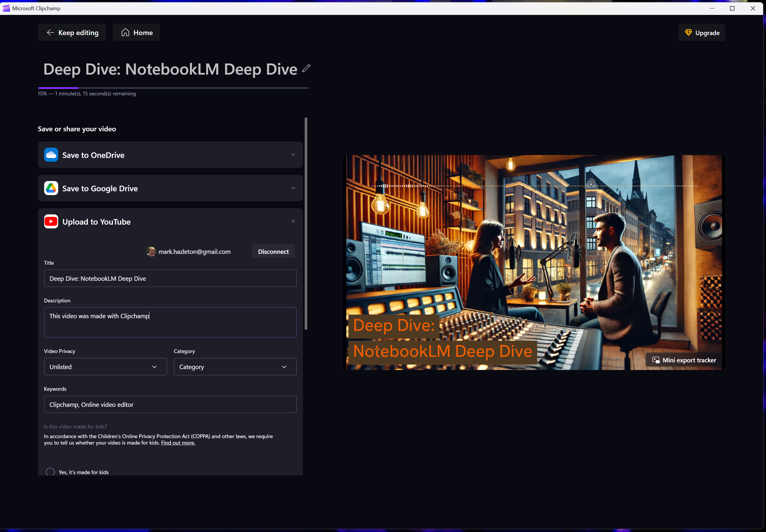This screenshot has width=766, height=532.
Task: Open the Video Privacy Unlisted dropdown
Action: tap(105, 367)
